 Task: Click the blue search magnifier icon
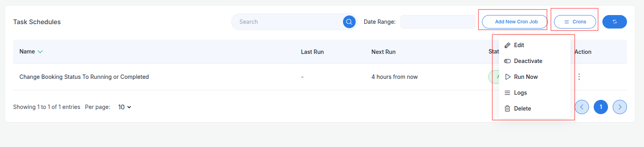point(349,22)
